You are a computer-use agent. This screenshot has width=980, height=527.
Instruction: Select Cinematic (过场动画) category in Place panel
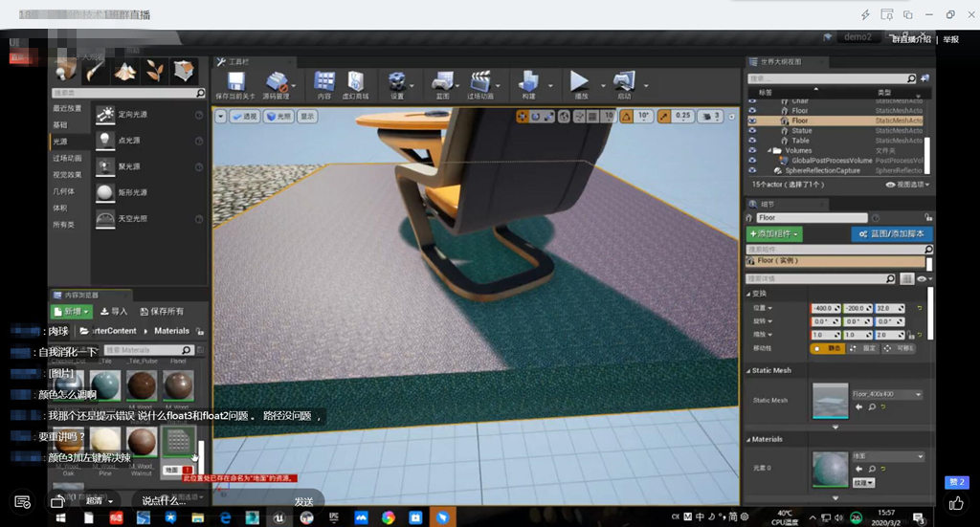[69, 158]
